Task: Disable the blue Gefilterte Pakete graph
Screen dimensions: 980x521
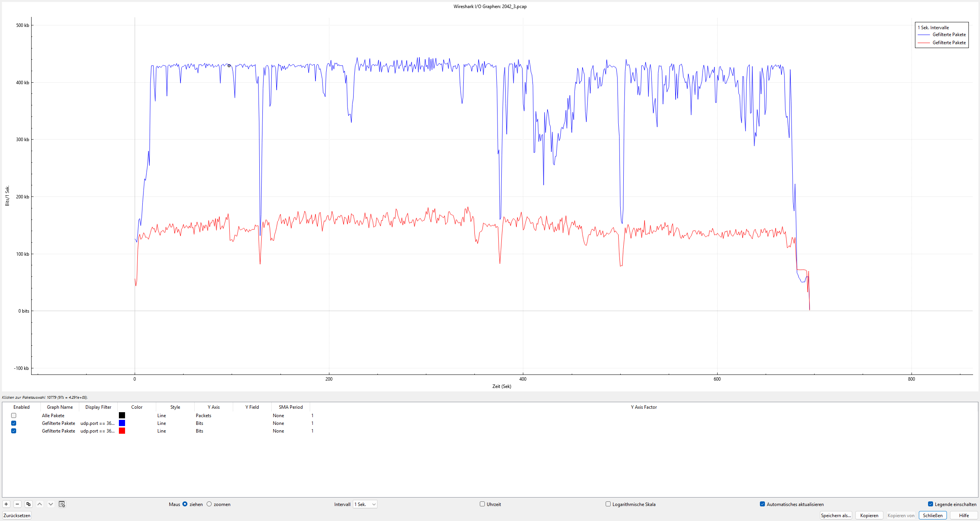Action: [x=14, y=423]
